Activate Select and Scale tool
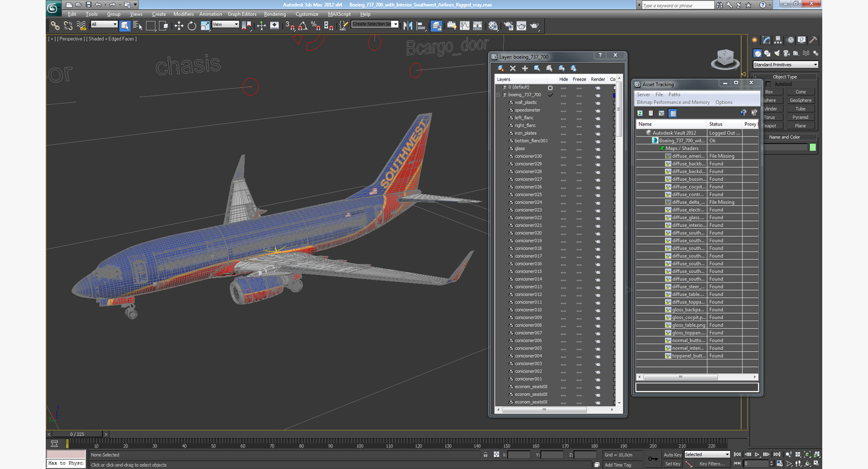Screen dimensions: 868x469 click(205, 26)
